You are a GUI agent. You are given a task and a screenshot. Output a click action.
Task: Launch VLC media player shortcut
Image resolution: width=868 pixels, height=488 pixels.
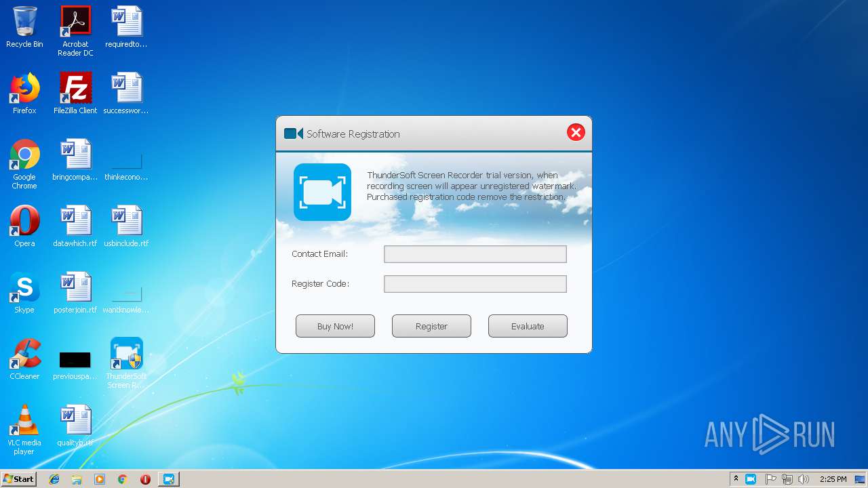pyautogui.click(x=24, y=430)
